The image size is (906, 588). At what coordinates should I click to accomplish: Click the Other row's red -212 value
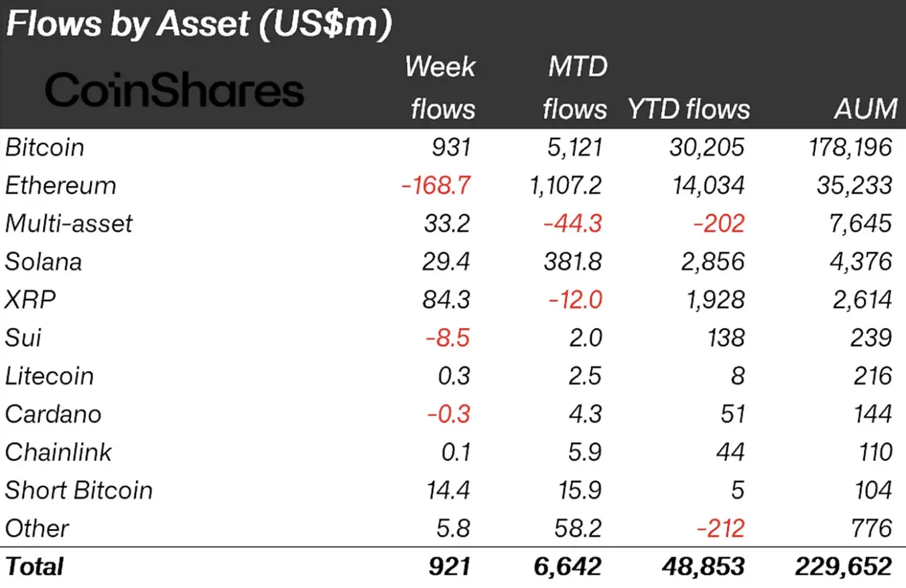[720, 528]
